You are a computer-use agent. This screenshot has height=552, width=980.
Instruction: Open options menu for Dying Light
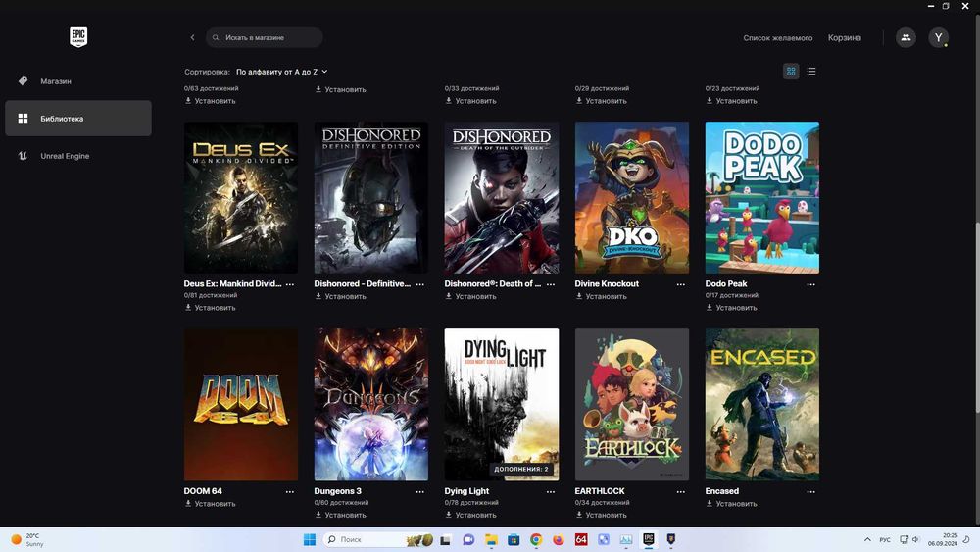pos(551,491)
